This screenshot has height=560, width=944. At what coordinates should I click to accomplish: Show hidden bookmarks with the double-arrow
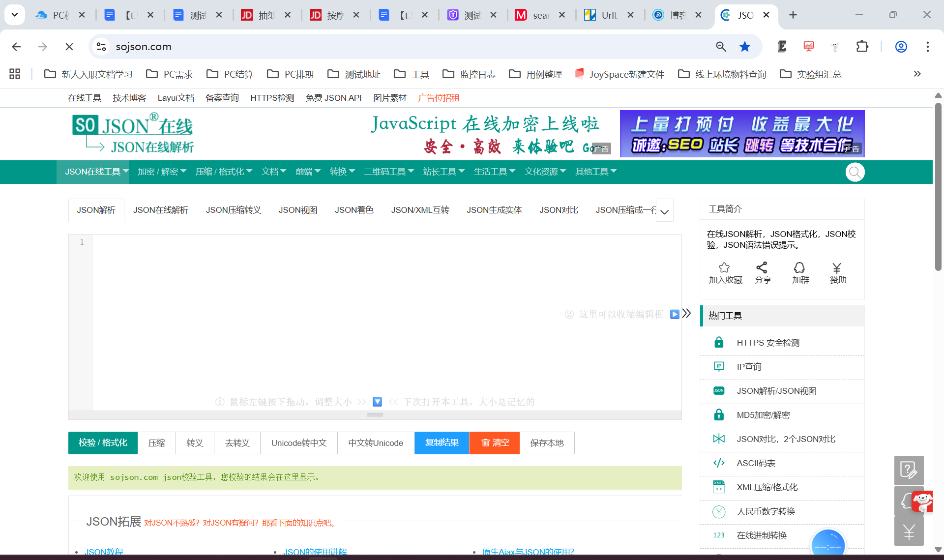point(917,74)
